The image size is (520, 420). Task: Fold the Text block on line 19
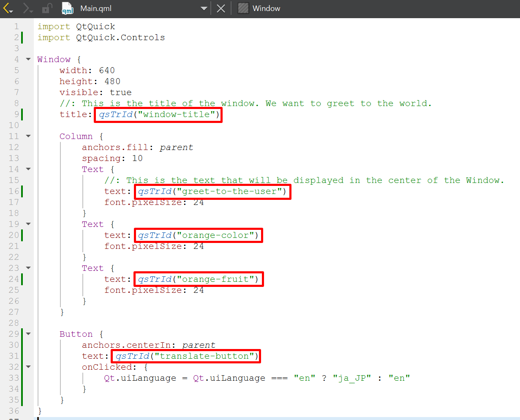[x=28, y=224]
